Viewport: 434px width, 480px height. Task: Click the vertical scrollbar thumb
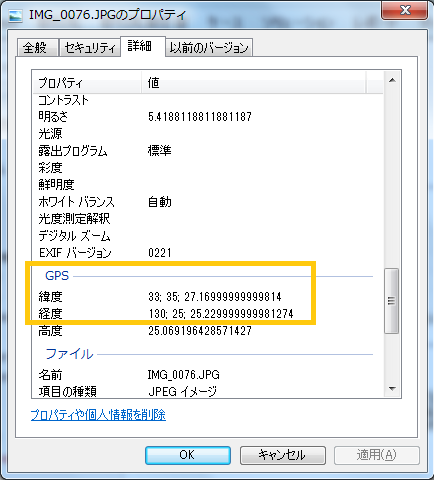pos(392,301)
